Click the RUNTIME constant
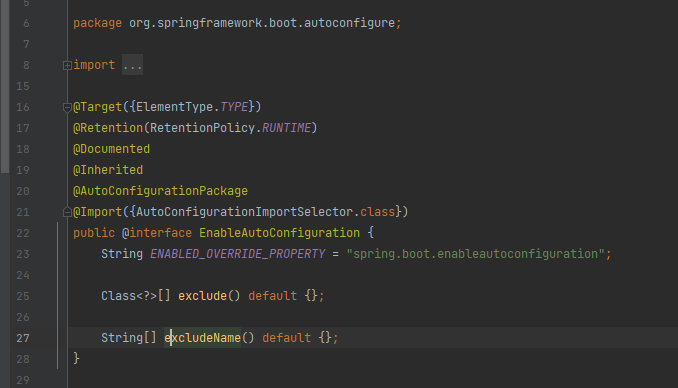 click(286, 128)
